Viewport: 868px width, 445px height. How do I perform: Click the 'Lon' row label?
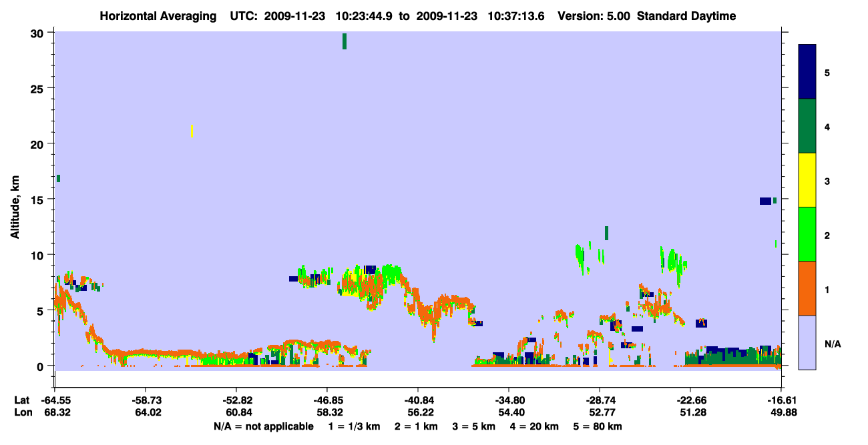point(22,413)
